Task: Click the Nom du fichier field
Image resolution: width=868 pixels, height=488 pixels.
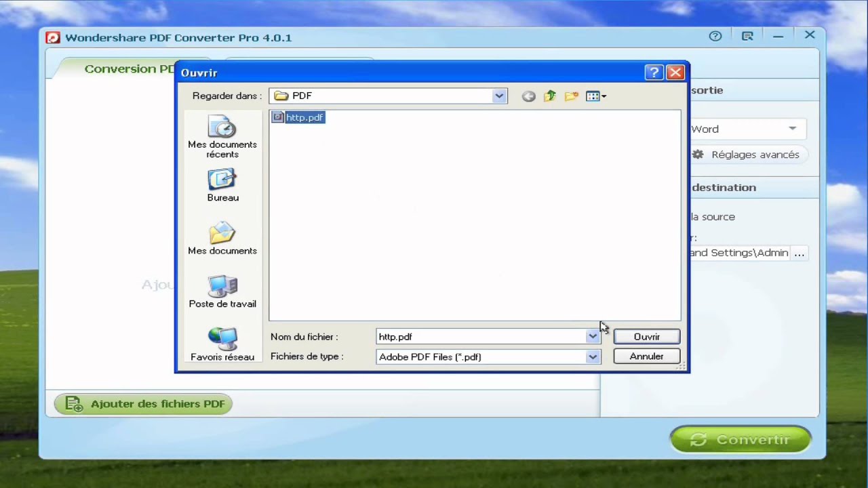Action: coord(481,336)
